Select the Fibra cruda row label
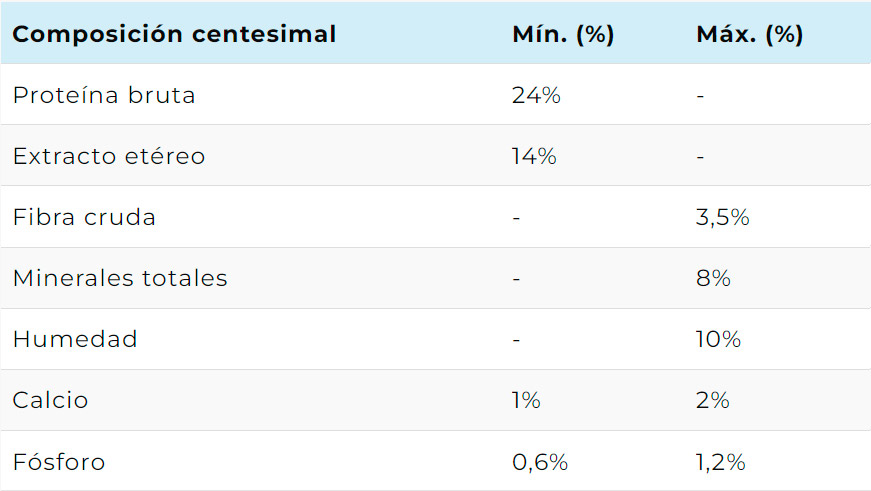871x491 pixels. (x=84, y=217)
